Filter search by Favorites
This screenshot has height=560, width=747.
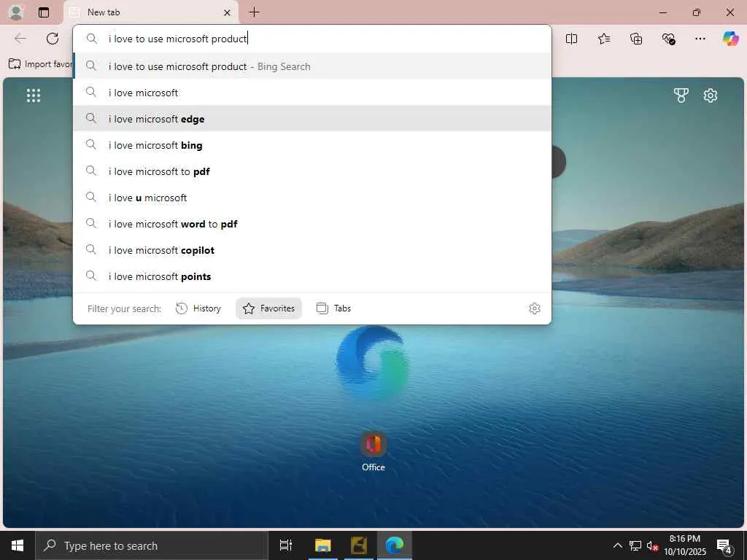[x=268, y=308]
